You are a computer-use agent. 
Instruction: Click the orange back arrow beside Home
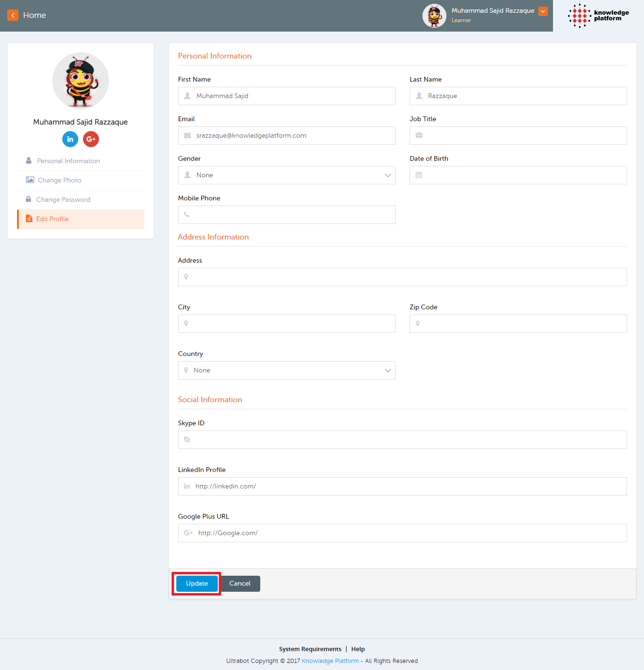(x=13, y=15)
